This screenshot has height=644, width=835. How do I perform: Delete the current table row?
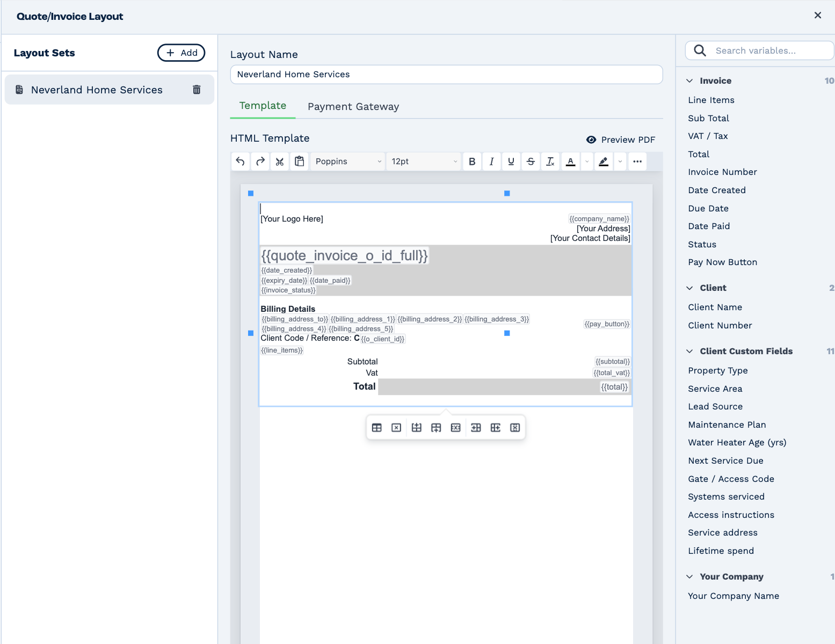(456, 428)
